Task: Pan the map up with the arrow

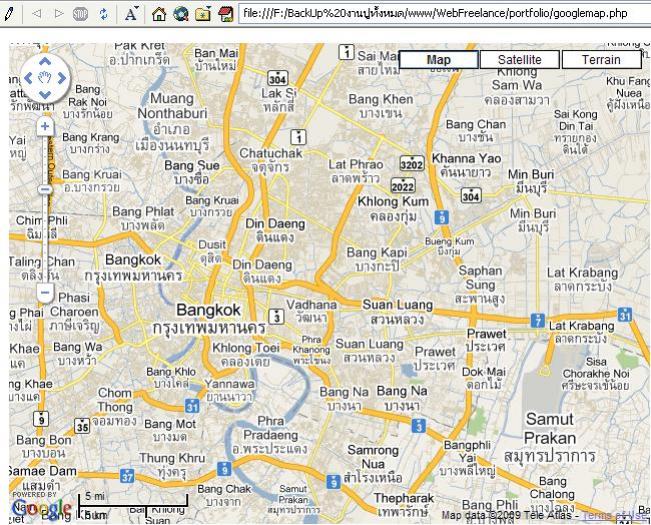Action: point(45,61)
